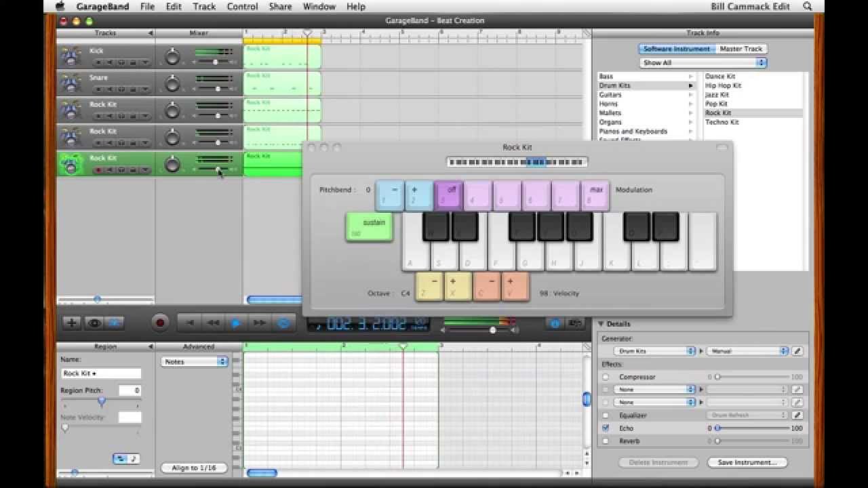
Task: Disable the Echo checkbox
Action: (606, 428)
